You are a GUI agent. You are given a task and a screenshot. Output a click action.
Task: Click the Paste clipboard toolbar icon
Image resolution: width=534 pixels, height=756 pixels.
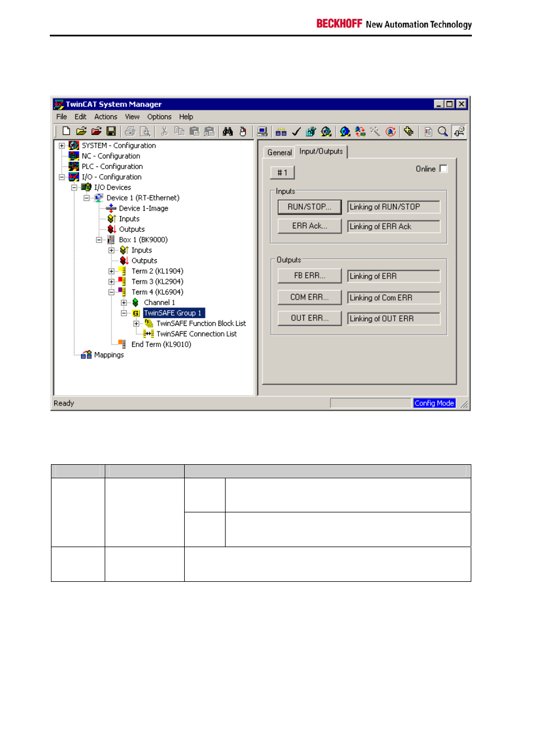[x=194, y=132]
